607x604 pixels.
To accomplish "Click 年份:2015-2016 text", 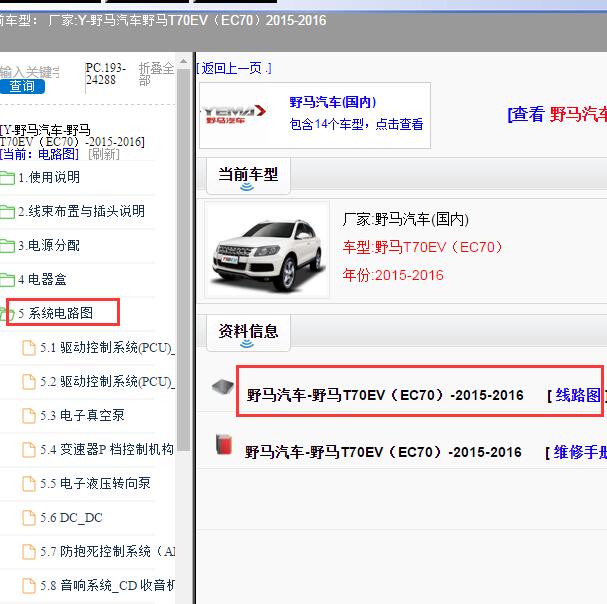I will tap(393, 275).
